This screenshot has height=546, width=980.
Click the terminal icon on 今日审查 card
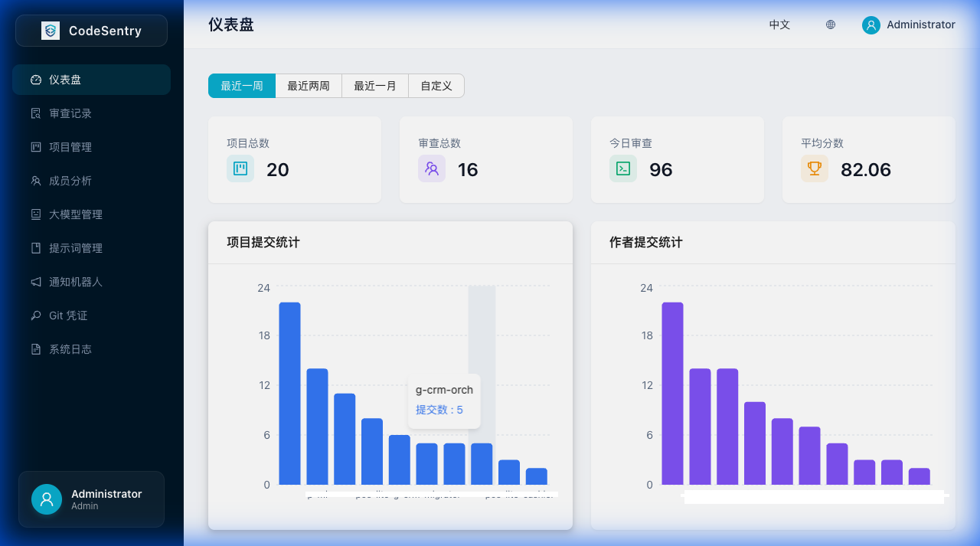[x=622, y=168]
